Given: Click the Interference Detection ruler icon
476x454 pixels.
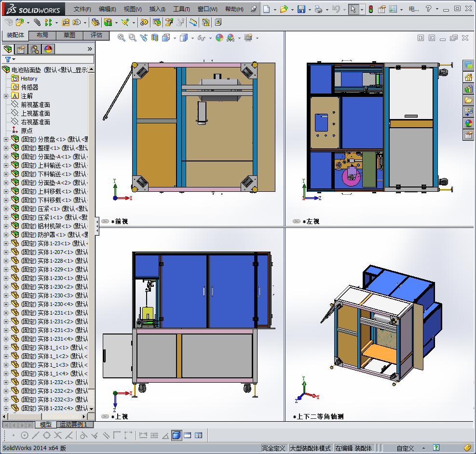Looking at the screenshot, I should click(x=193, y=22).
